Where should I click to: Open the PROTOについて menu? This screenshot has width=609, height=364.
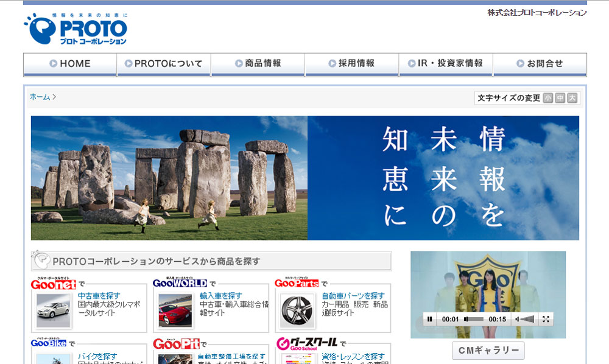(x=164, y=65)
